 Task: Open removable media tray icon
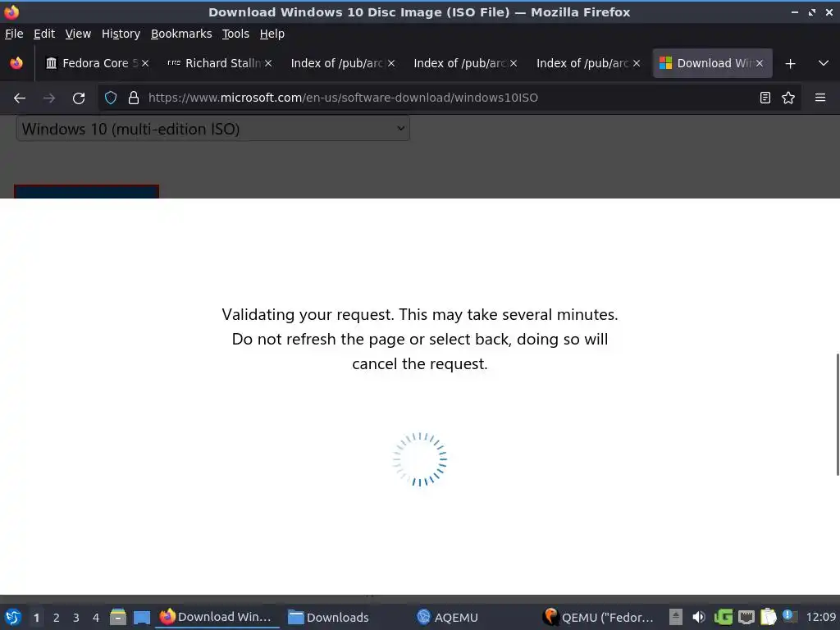pos(676,617)
